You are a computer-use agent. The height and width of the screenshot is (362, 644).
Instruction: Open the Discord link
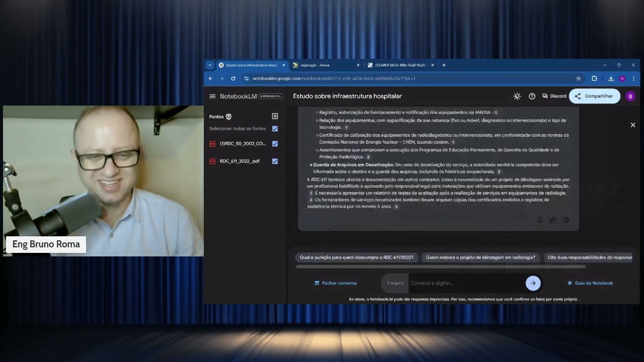[554, 96]
